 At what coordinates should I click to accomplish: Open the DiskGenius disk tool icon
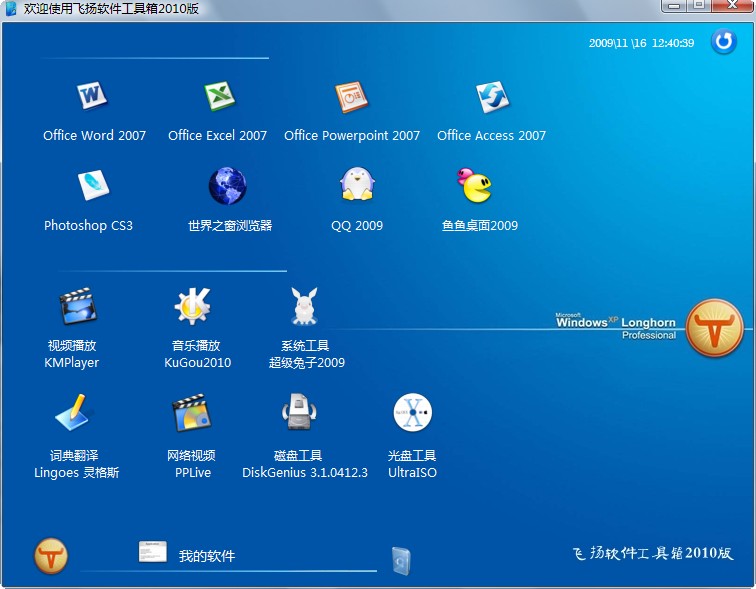point(299,412)
